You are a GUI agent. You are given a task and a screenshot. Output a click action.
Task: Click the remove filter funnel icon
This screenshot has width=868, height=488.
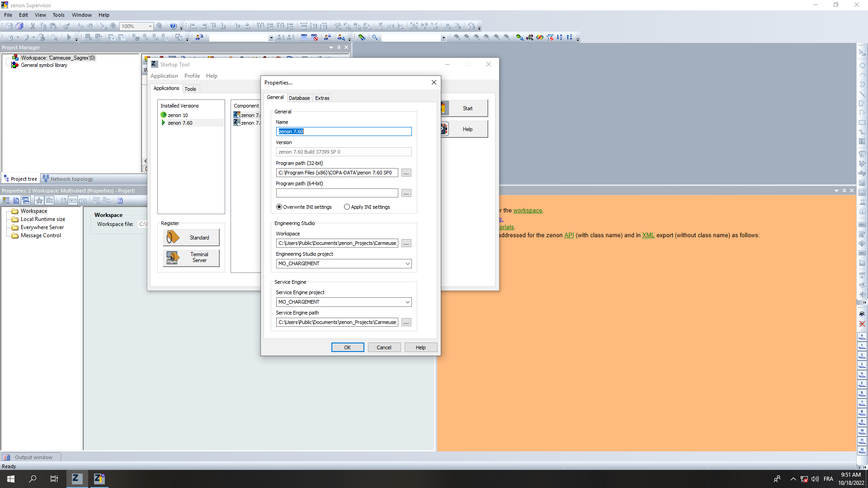coord(550,38)
